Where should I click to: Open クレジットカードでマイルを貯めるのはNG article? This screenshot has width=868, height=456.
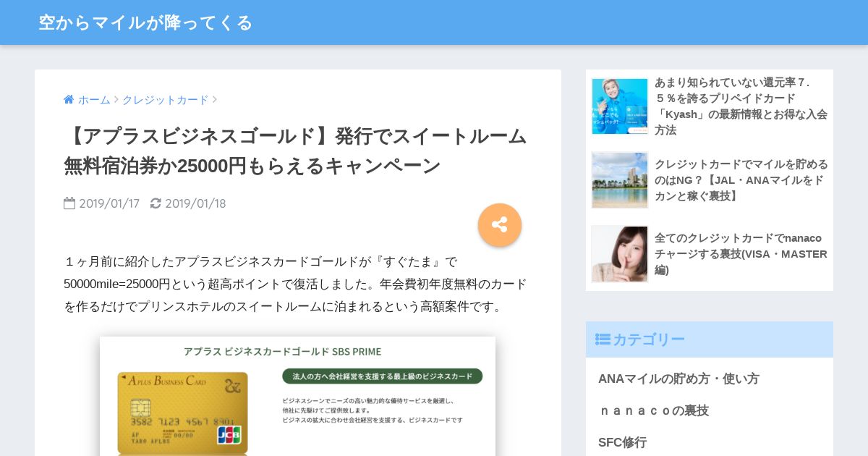coord(741,180)
